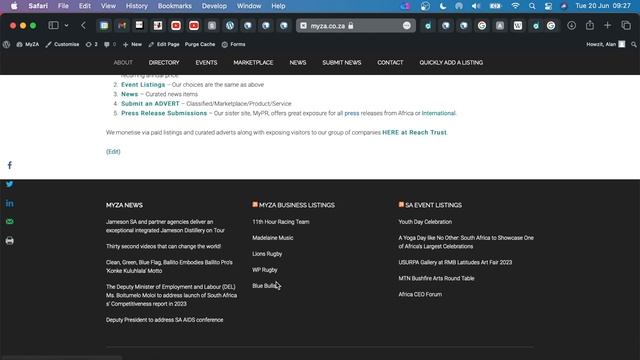This screenshot has height=360, width=640.
Task: Click Customise in the admin bar
Action: coord(62,44)
